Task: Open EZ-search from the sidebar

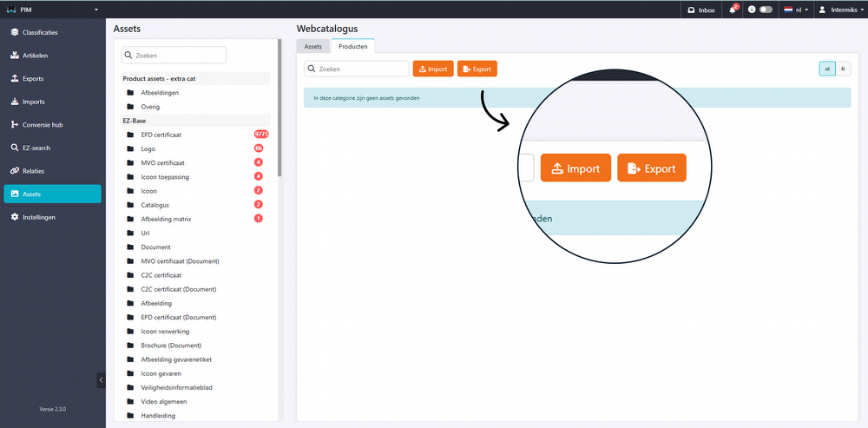Action: pos(37,148)
